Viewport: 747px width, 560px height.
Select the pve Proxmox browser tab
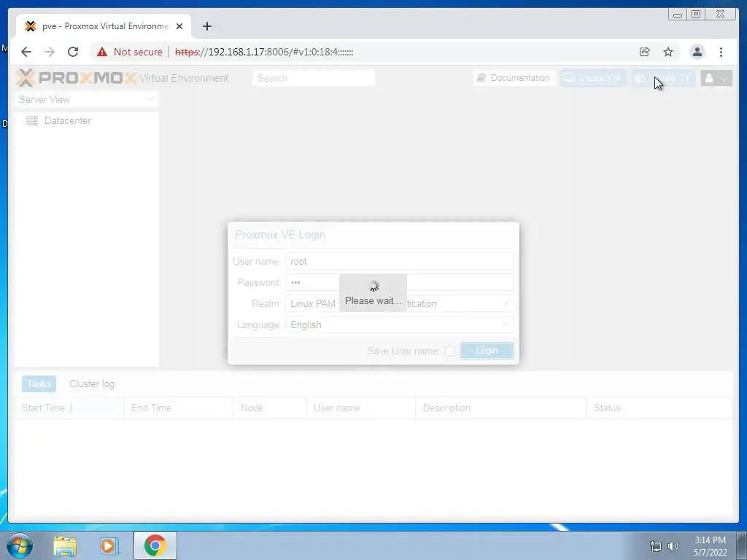point(104,26)
